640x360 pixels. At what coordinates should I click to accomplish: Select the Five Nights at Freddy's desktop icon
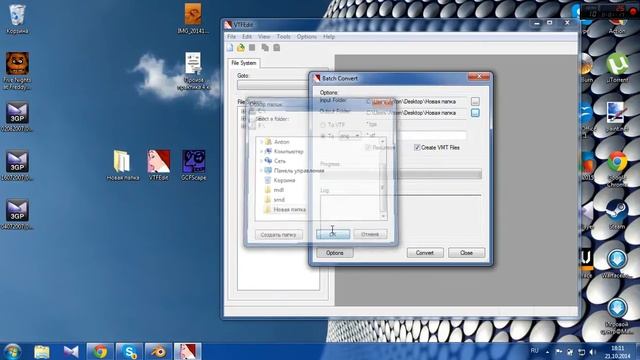[x=17, y=70]
